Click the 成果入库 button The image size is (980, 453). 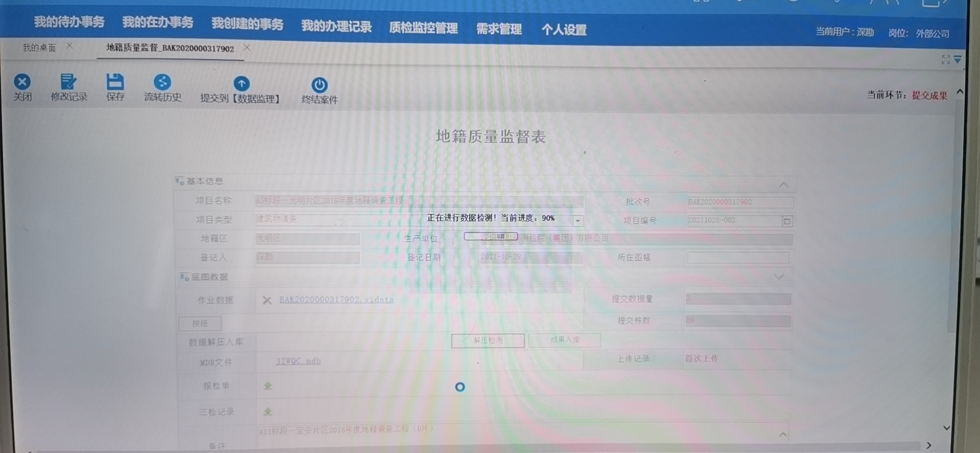coord(565,340)
